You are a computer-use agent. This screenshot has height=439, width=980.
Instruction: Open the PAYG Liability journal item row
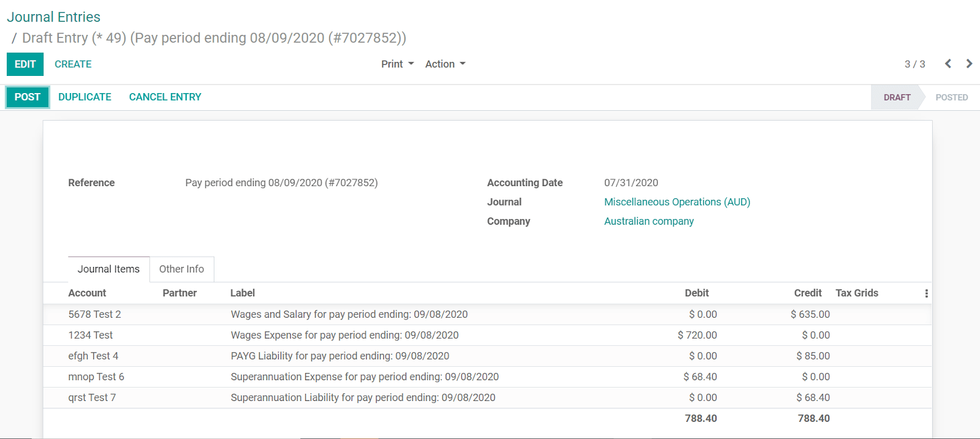click(340, 356)
